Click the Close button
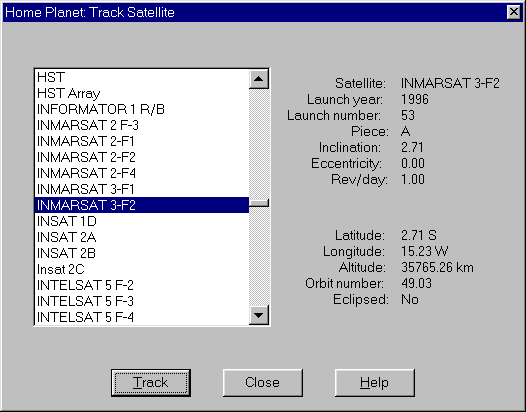Screen dimensions: 526x412 (263, 383)
